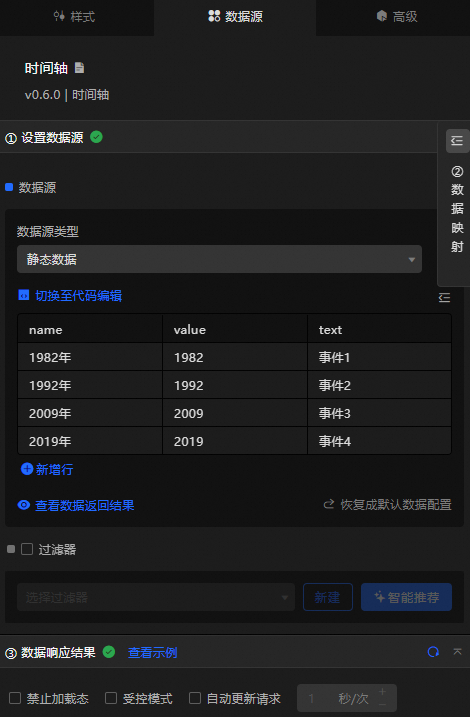The height and width of the screenshot is (717, 470).
Task: Click the eye icon for 查看数据返回结果
Action: tap(24, 505)
